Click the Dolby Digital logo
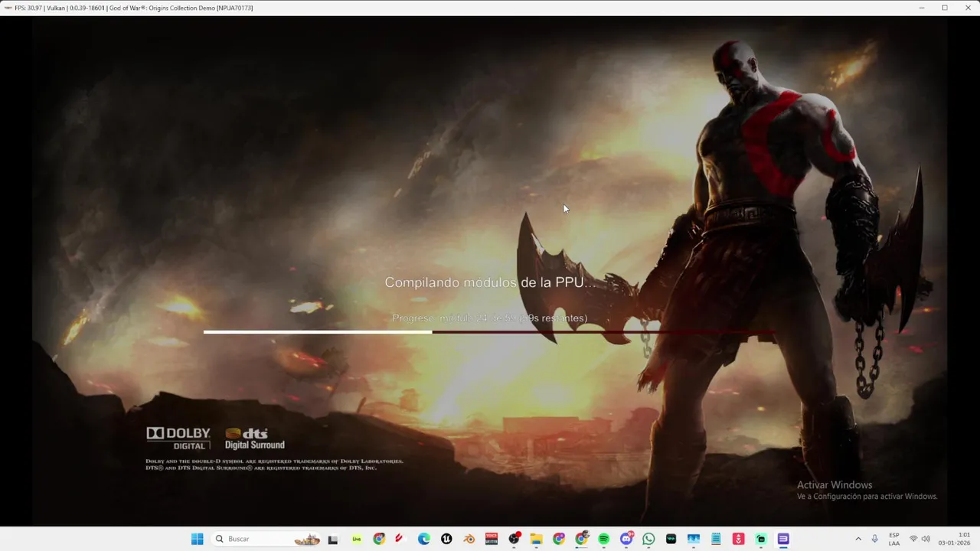 (x=178, y=439)
